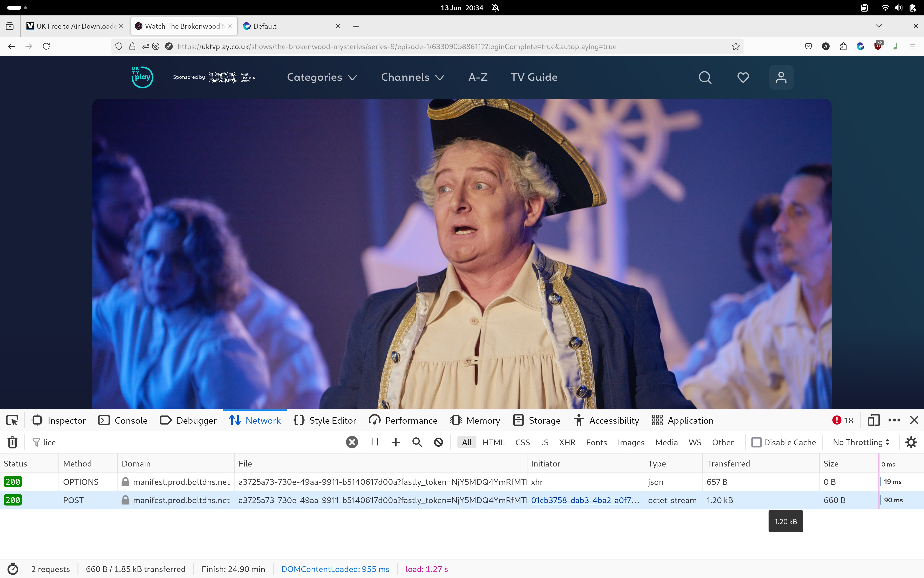The image size is (924, 578).
Task: Open the Performance tab
Action: (403, 420)
